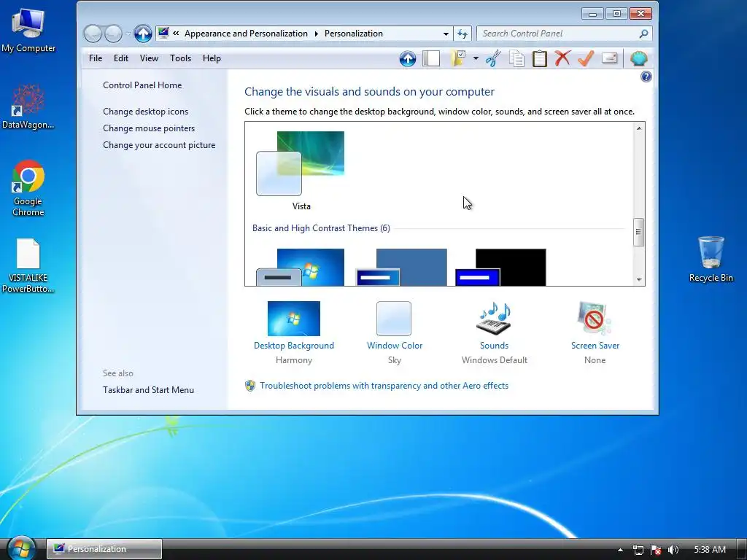Open the View menu
The height and width of the screenshot is (560, 747).
point(149,58)
